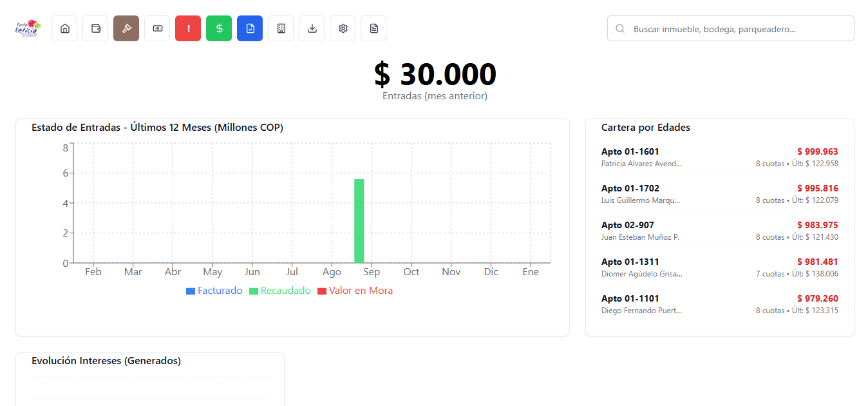Click the red exclamation alert button

188,28
